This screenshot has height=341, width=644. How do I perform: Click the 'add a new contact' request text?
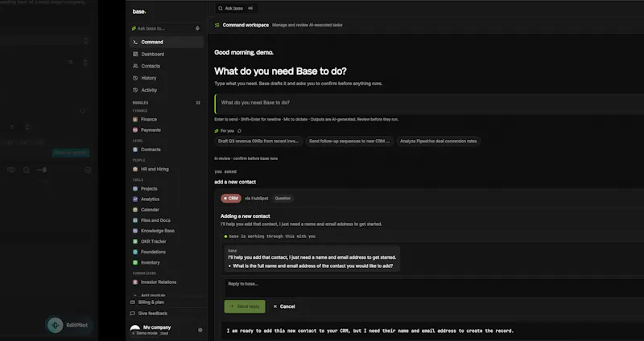coord(235,182)
